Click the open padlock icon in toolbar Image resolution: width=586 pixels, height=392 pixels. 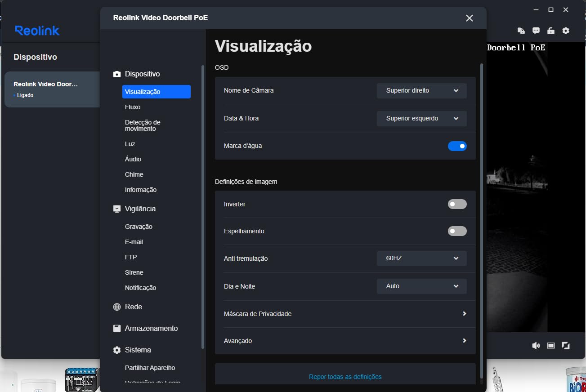(x=551, y=31)
